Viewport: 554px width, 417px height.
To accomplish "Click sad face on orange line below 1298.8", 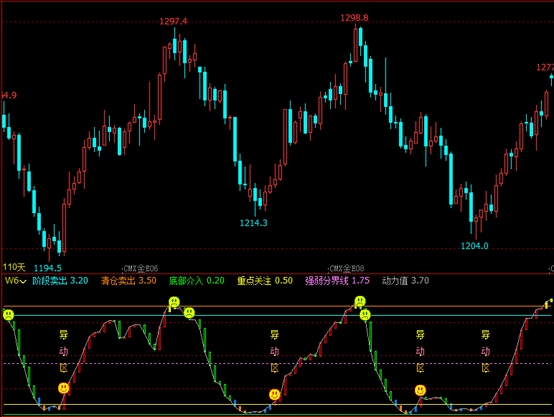I will (360, 301).
